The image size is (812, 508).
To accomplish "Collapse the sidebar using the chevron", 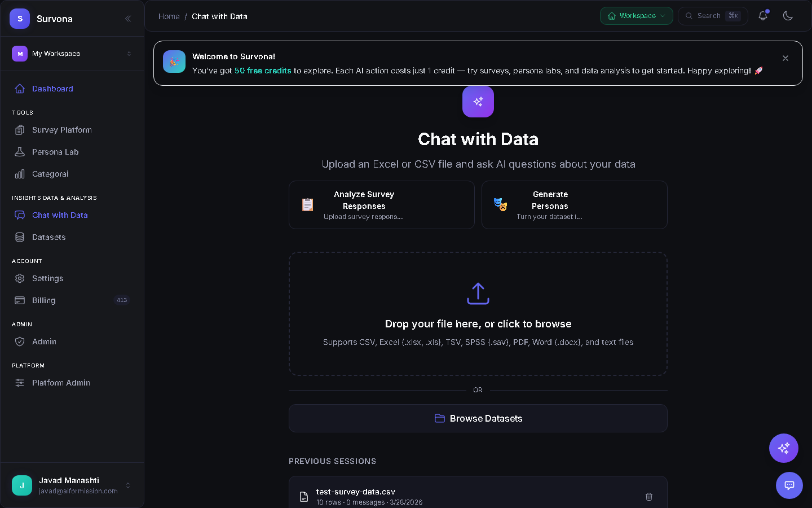I will 128,18.
